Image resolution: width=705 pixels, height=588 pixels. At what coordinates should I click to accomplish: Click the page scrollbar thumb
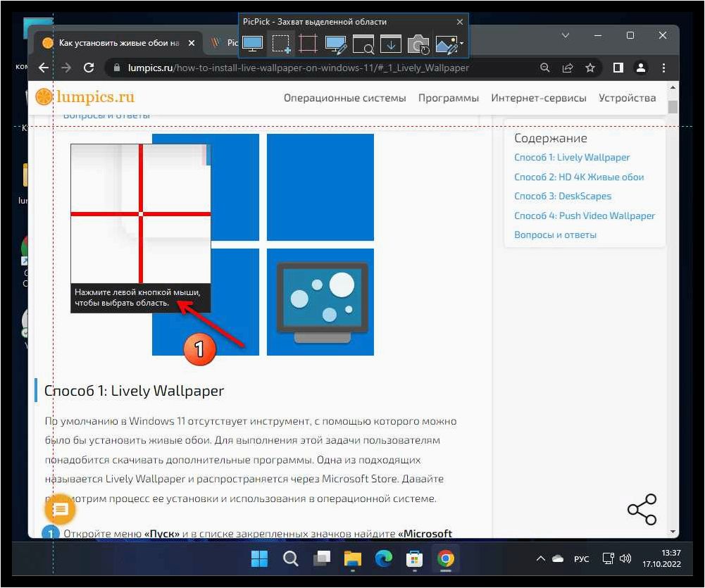(672, 107)
